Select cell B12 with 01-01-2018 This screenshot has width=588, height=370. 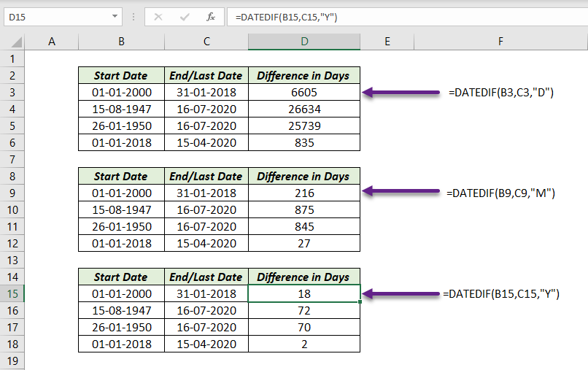[x=122, y=243]
